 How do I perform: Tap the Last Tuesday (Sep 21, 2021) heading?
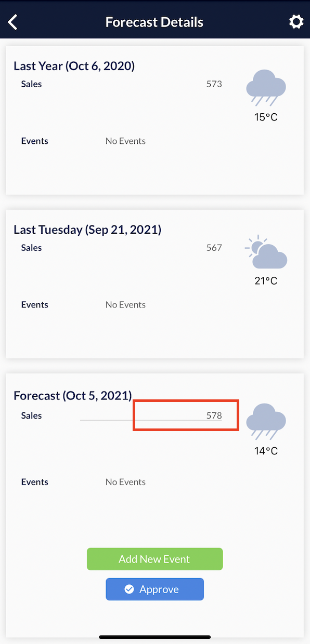[87, 230]
